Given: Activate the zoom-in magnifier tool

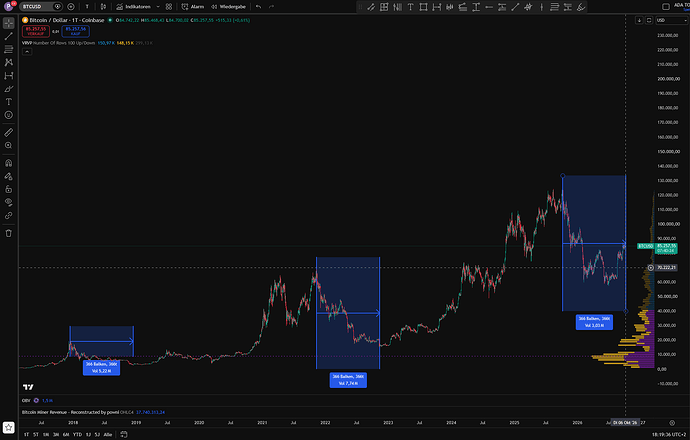Looking at the screenshot, I should coord(8,146).
